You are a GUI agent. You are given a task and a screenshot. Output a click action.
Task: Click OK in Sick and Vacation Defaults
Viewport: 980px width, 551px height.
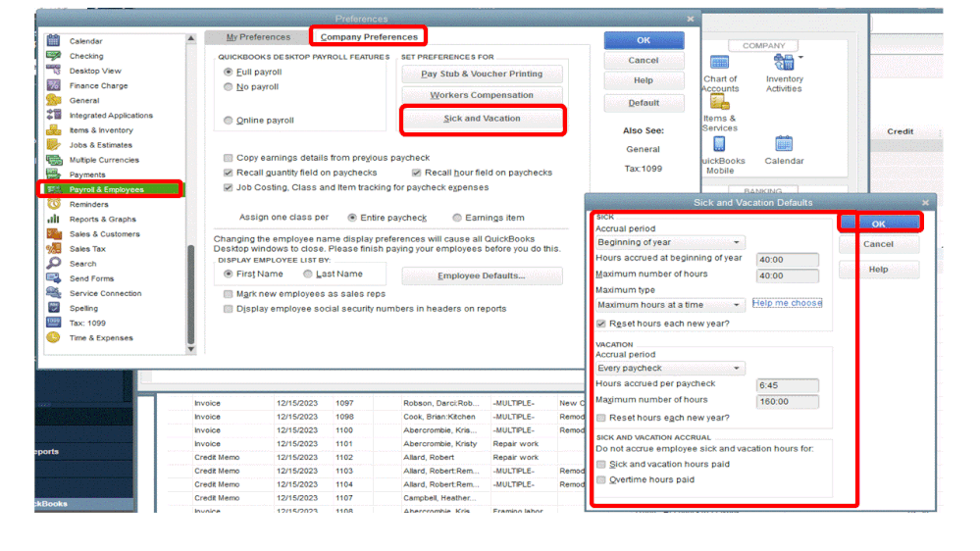[879, 224]
